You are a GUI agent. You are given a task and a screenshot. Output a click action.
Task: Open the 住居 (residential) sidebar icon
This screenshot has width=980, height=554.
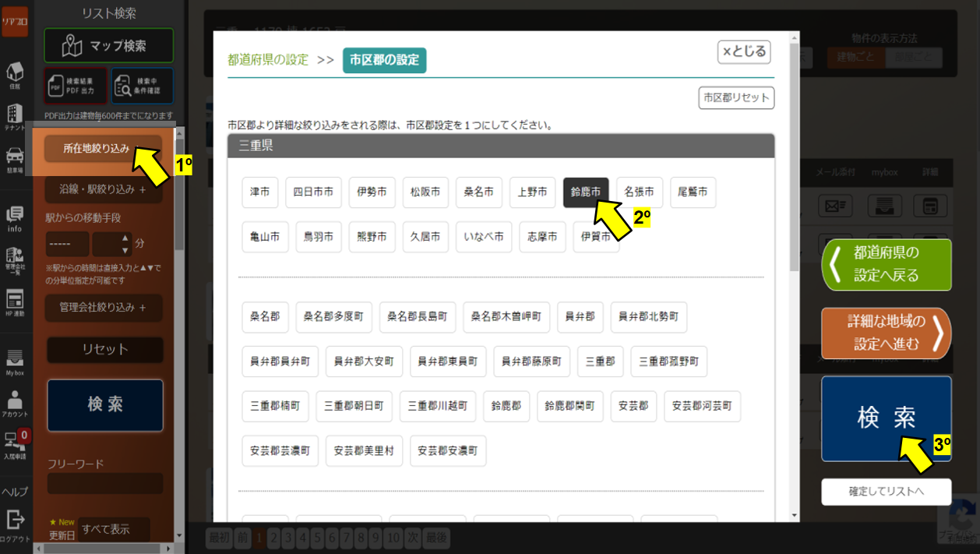click(x=15, y=75)
